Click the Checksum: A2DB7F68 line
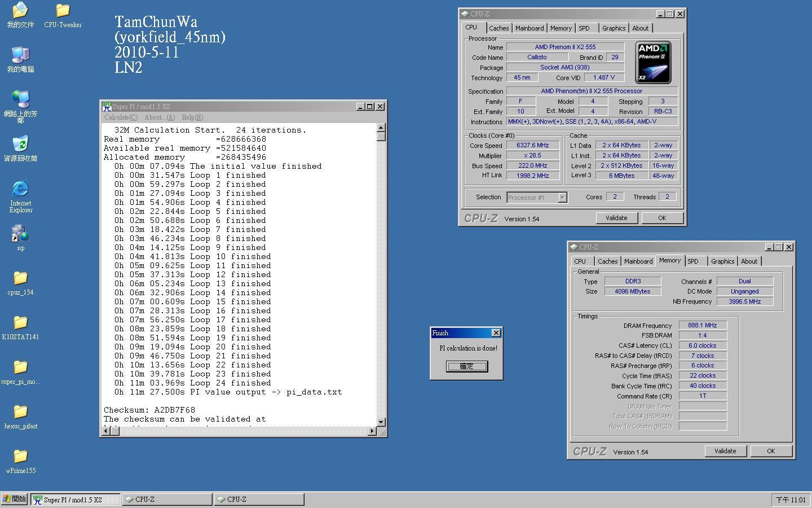 click(149, 410)
